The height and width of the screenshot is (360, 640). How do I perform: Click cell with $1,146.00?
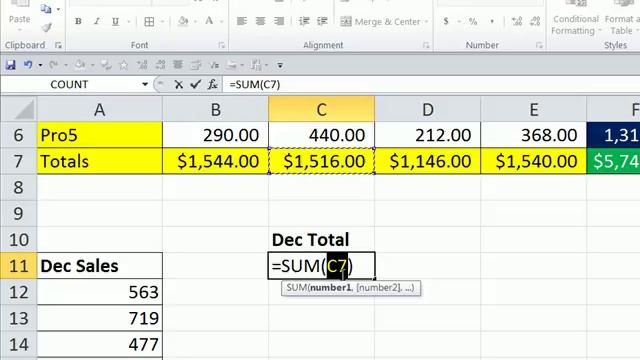click(x=428, y=161)
